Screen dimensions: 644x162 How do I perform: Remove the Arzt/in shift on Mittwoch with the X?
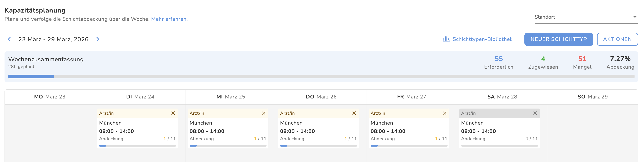click(263, 113)
